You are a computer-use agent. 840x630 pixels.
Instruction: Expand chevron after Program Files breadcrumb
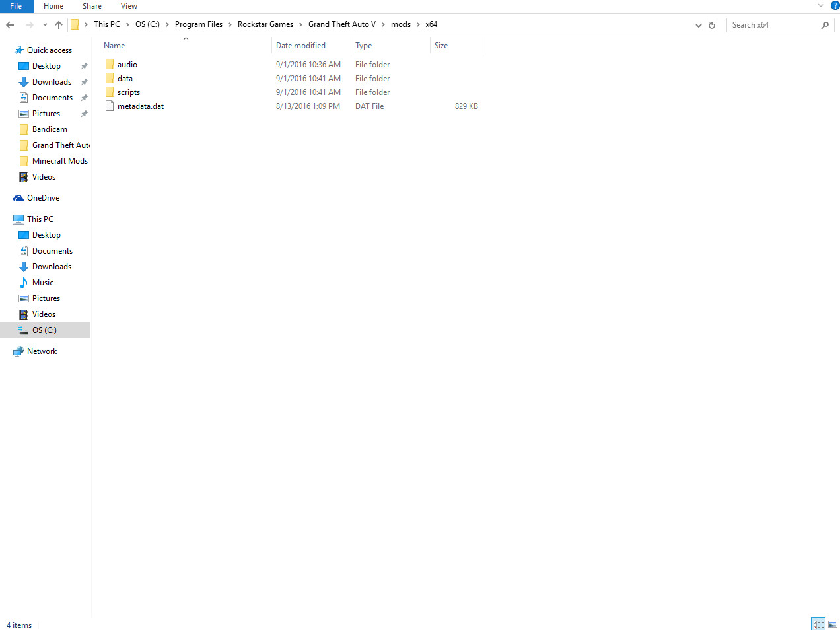(x=230, y=24)
